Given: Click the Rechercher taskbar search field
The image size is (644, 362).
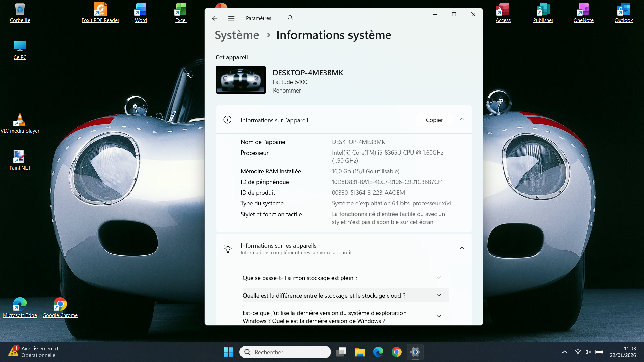Looking at the screenshot, I should [285, 352].
